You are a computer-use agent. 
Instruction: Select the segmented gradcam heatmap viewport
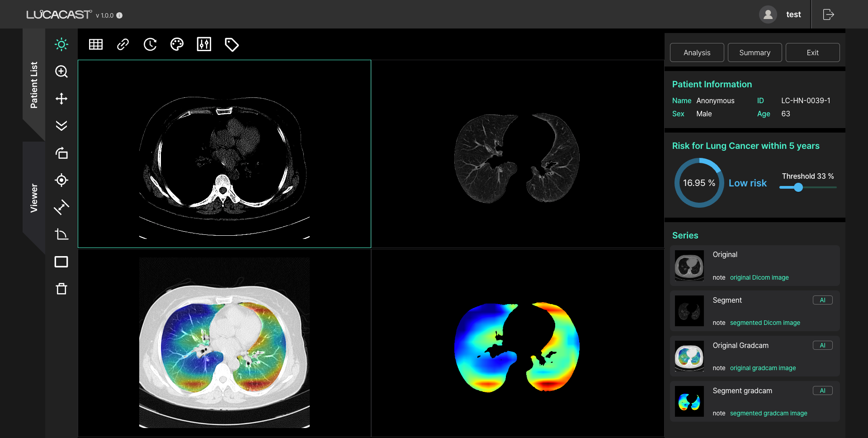pos(518,343)
